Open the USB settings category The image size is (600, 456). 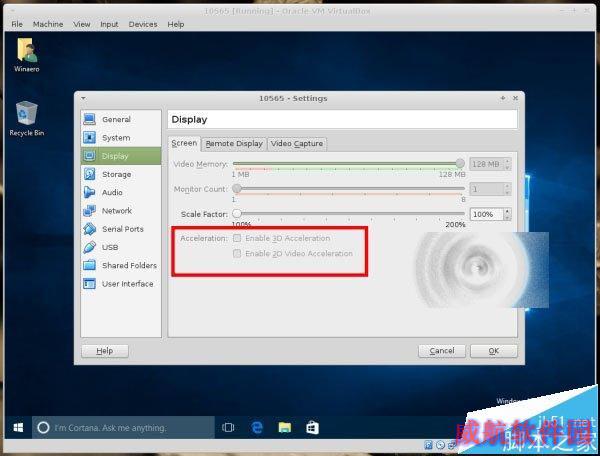pyautogui.click(x=121, y=247)
